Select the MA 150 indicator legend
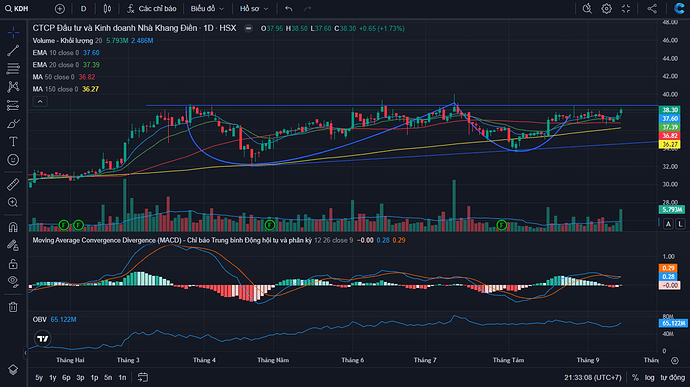690x387 pixels. click(x=66, y=89)
